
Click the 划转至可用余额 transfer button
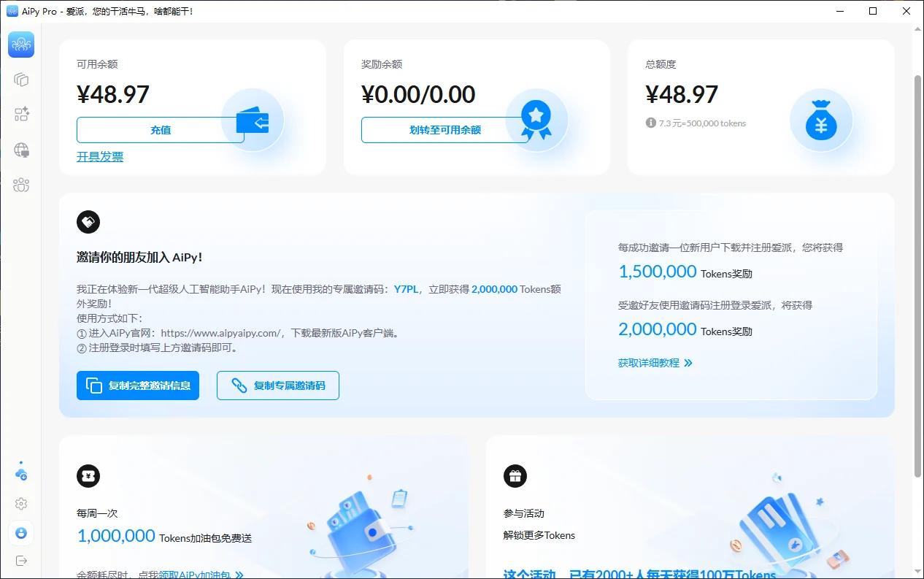coord(444,130)
